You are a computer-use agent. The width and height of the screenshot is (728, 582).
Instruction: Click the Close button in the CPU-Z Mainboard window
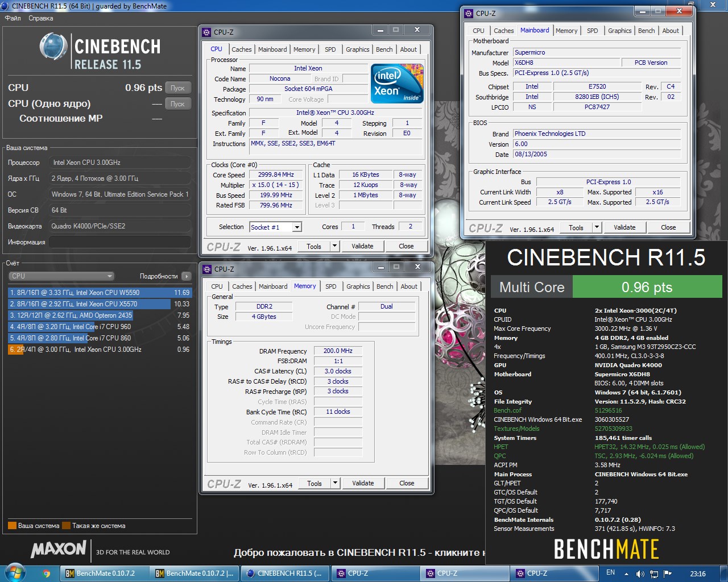tap(668, 227)
